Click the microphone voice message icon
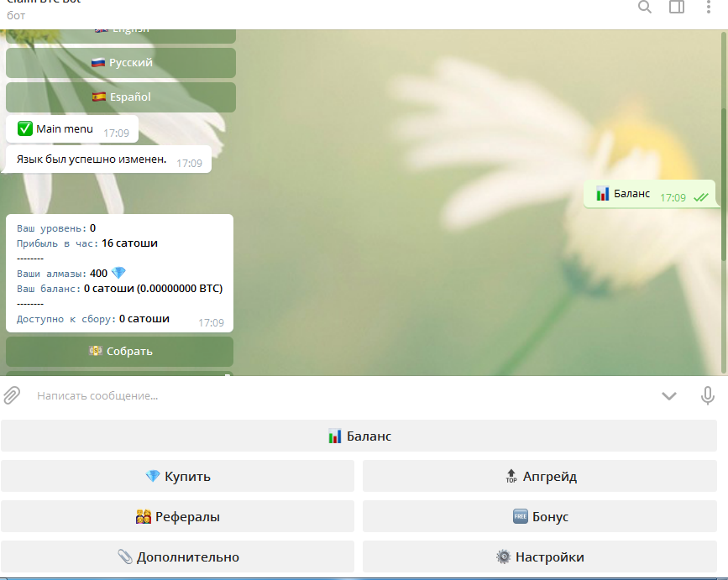728x580 pixels. (x=708, y=395)
